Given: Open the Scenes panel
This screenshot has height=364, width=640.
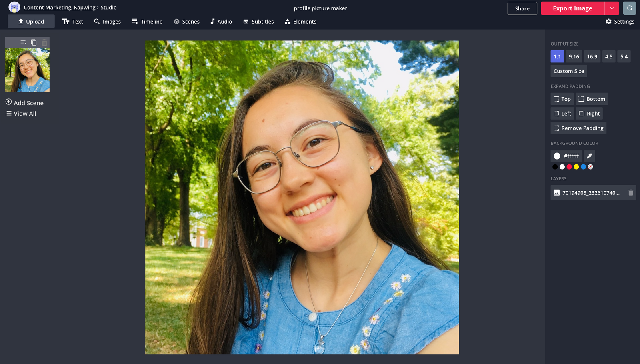Looking at the screenshot, I should tap(187, 22).
